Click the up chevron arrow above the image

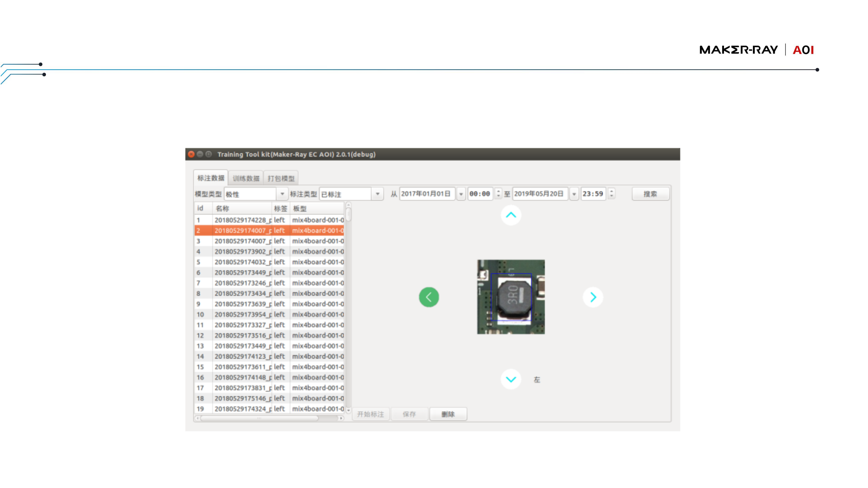[x=511, y=215]
